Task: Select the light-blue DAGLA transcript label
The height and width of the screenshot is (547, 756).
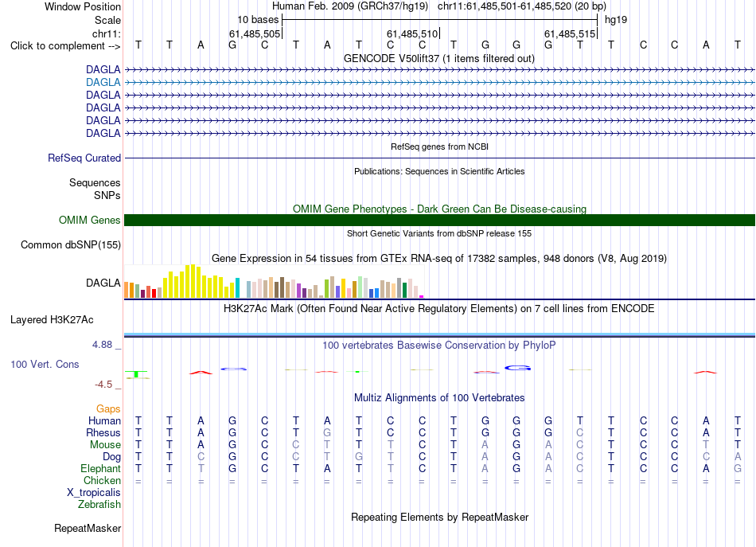Action: 103,82
